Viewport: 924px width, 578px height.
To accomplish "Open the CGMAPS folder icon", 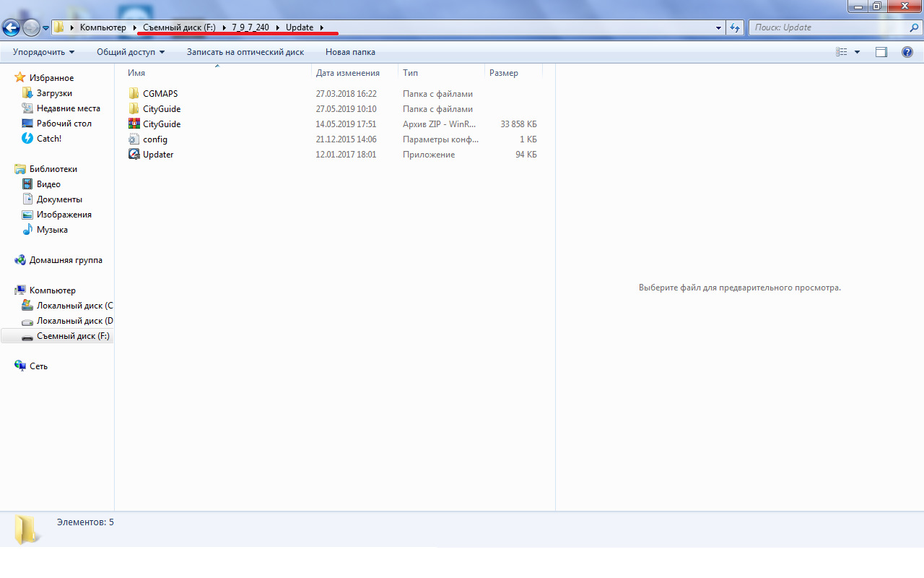I will [134, 94].
